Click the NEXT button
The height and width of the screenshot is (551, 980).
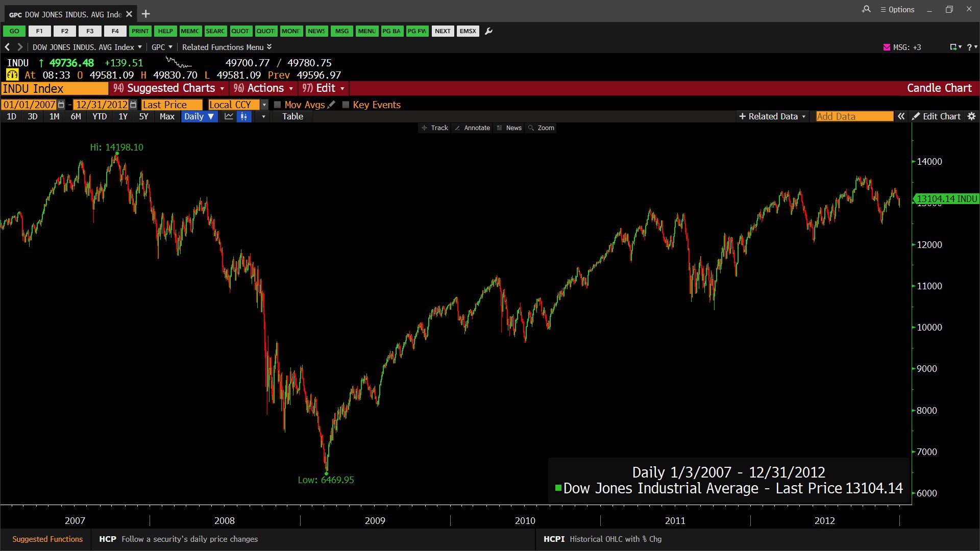(x=443, y=31)
